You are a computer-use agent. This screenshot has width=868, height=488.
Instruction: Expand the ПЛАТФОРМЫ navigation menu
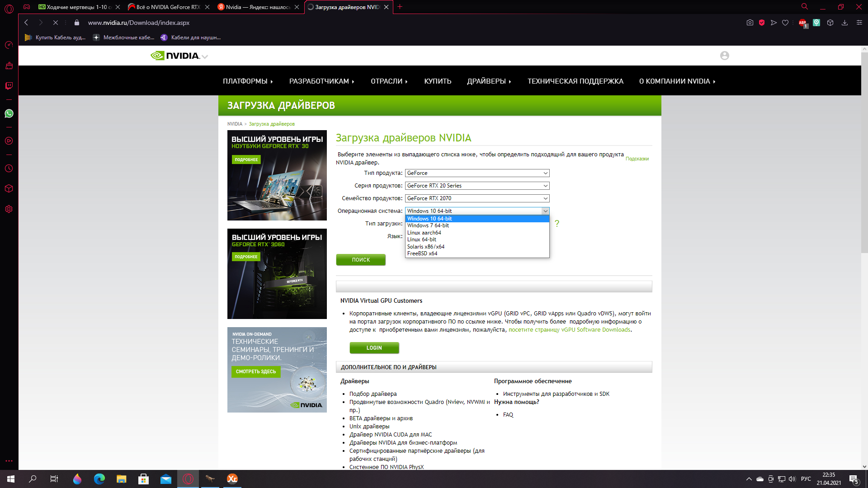pos(248,81)
